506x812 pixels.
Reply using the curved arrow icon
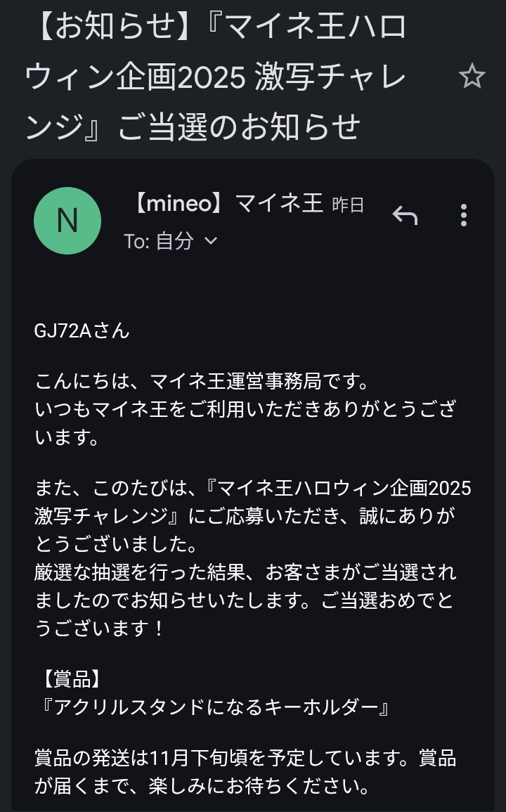(x=405, y=216)
